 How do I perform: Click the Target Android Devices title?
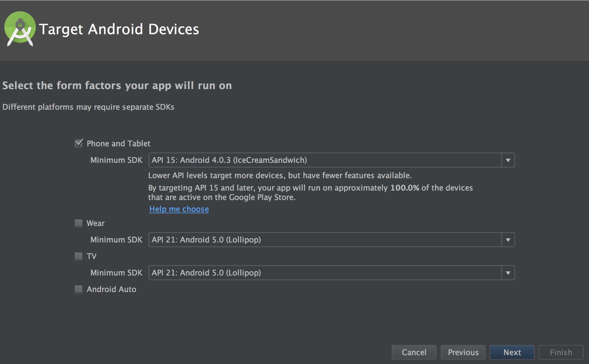click(x=119, y=29)
